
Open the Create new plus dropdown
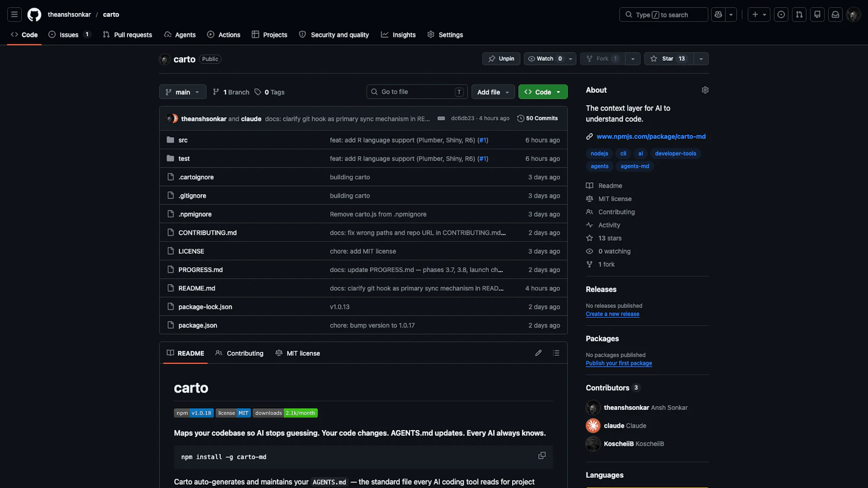click(759, 15)
